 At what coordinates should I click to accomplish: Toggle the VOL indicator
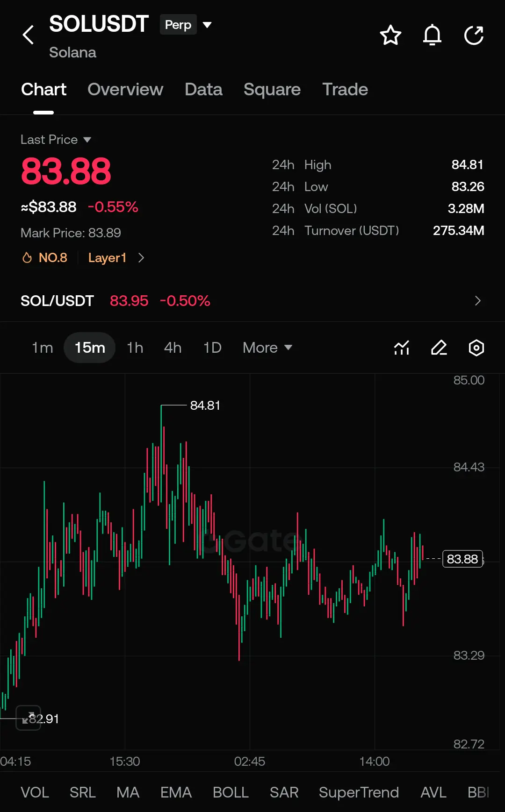pyautogui.click(x=35, y=792)
